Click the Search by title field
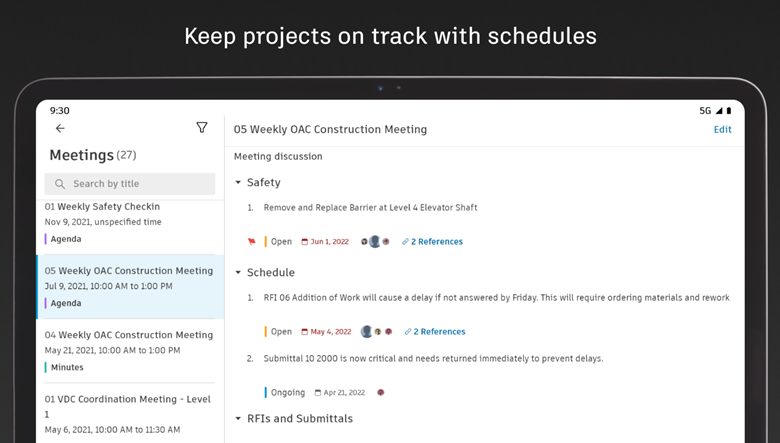Viewport: 780px width, 443px height. [x=130, y=184]
